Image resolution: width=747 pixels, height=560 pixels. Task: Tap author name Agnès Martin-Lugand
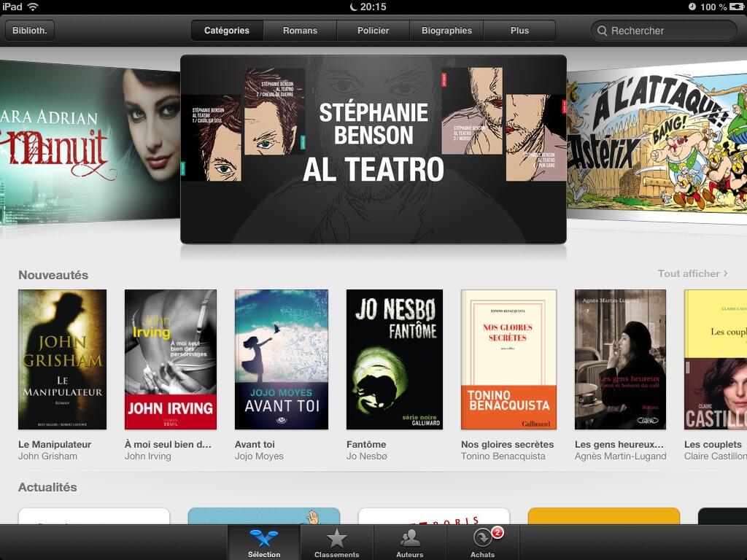click(620, 456)
